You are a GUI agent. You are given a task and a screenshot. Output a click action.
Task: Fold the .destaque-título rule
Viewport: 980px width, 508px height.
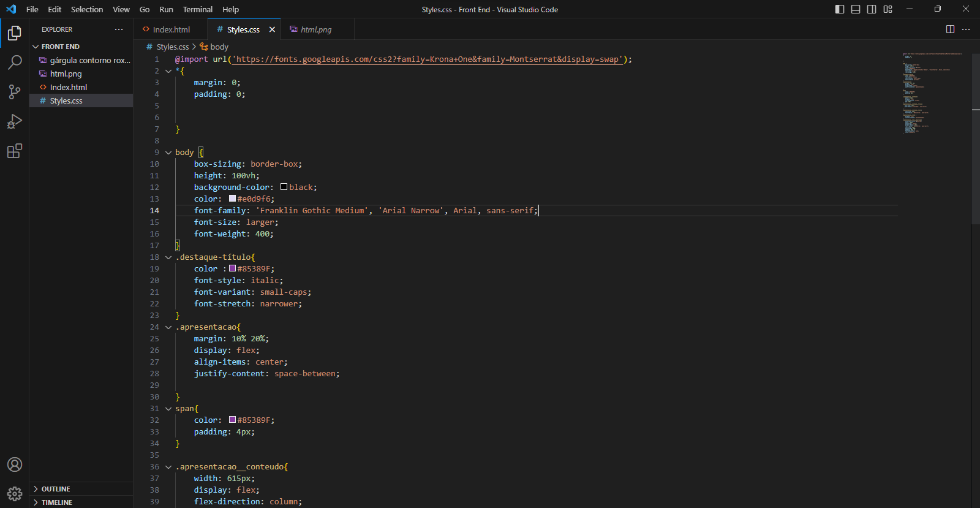click(168, 257)
